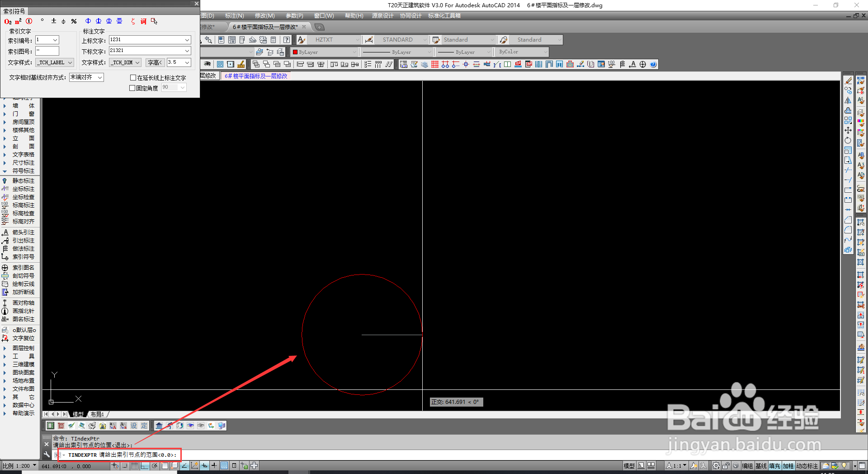Open ByLayer color swatch selector
868x474 pixels.
point(325,52)
